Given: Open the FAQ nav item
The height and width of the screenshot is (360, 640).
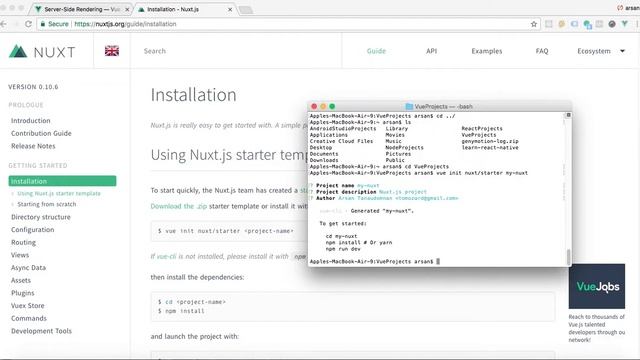Looking at the screenshot, I should (x=542, y=51).
